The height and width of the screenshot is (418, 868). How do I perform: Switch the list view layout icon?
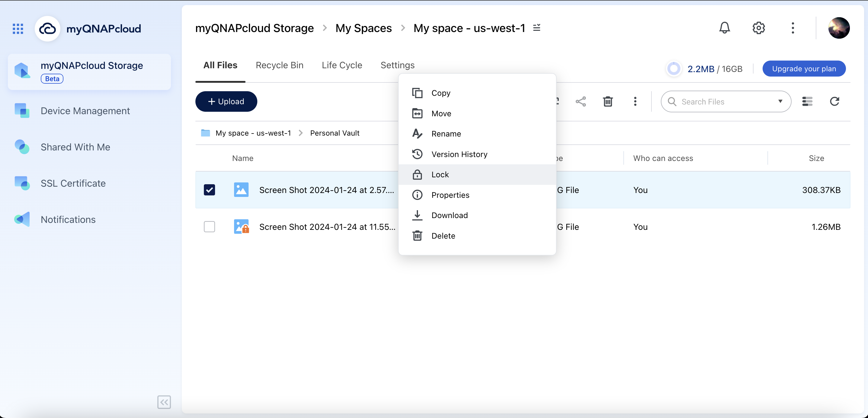(x=807, y=101)
